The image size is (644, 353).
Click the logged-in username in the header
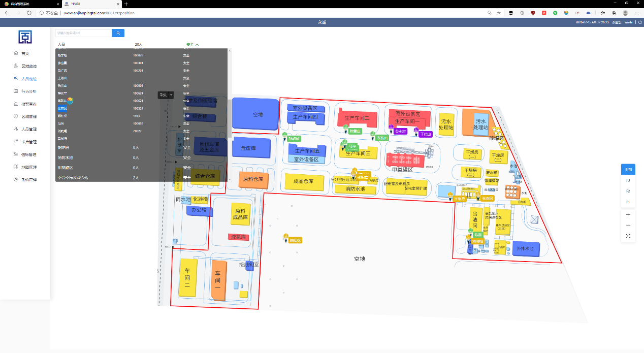pos(628,22)
